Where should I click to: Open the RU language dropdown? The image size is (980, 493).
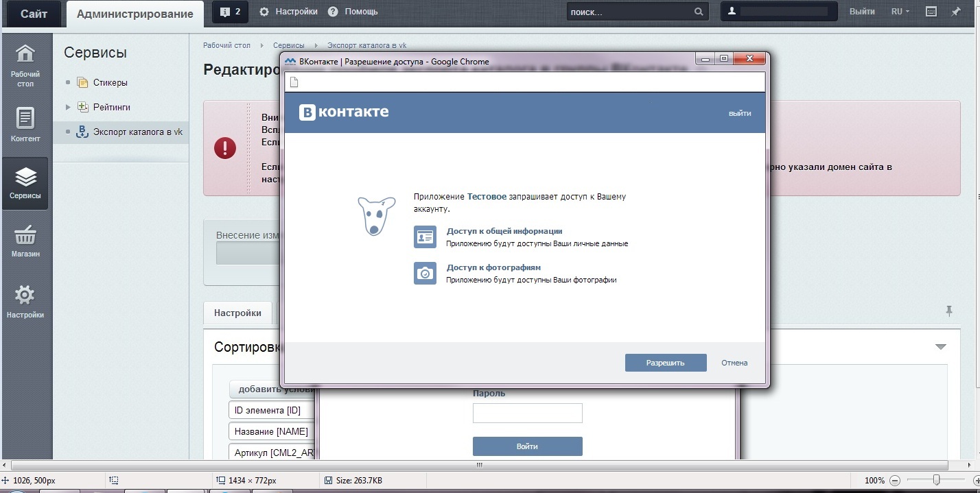coord(899,11)
